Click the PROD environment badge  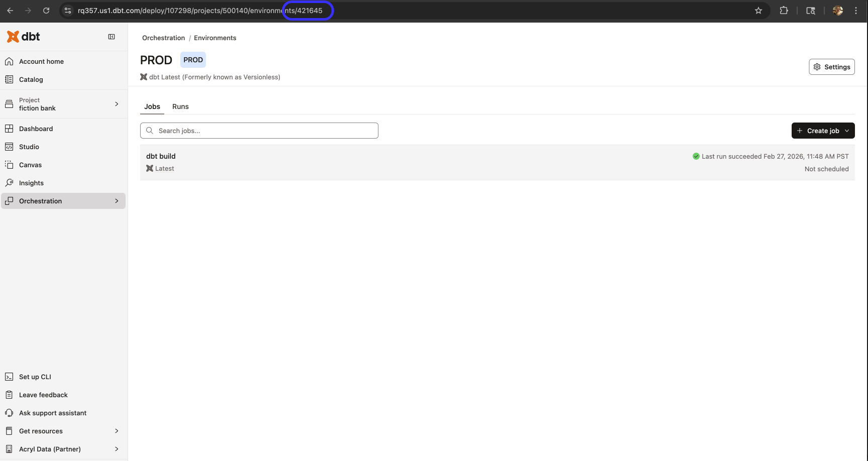[193, 60]
